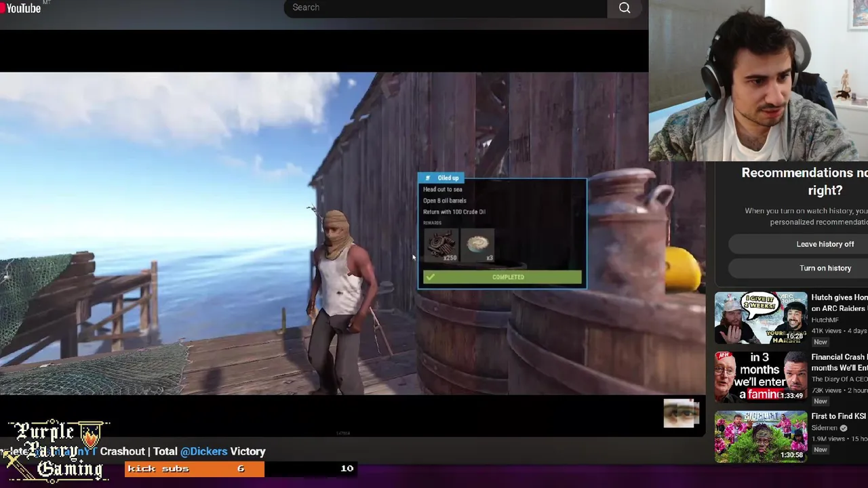
Task: Click the kick subs goal value 10
Action: coord(347,468)
